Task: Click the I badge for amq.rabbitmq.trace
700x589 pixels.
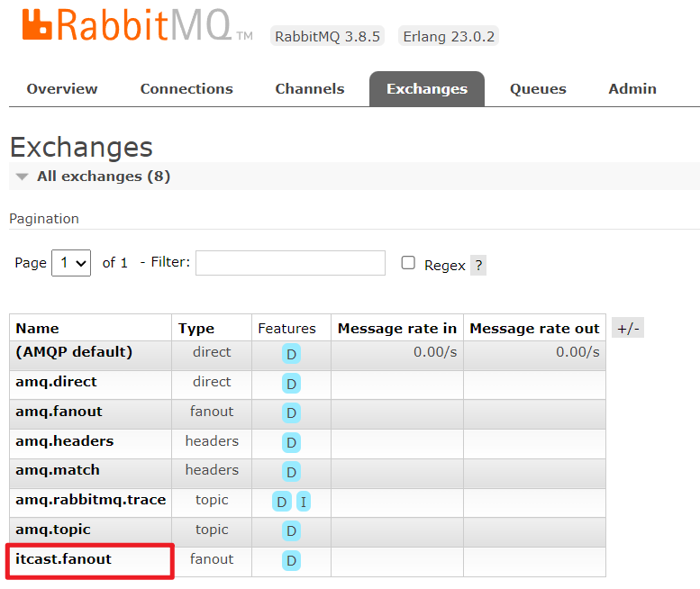Action: pyautogui.click(x=303, y=502)
